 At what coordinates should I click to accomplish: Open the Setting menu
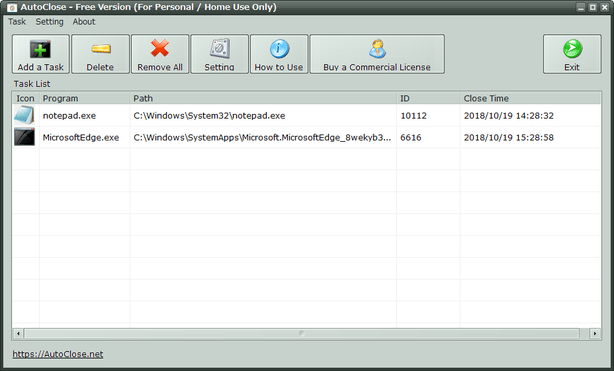[49, 22]
